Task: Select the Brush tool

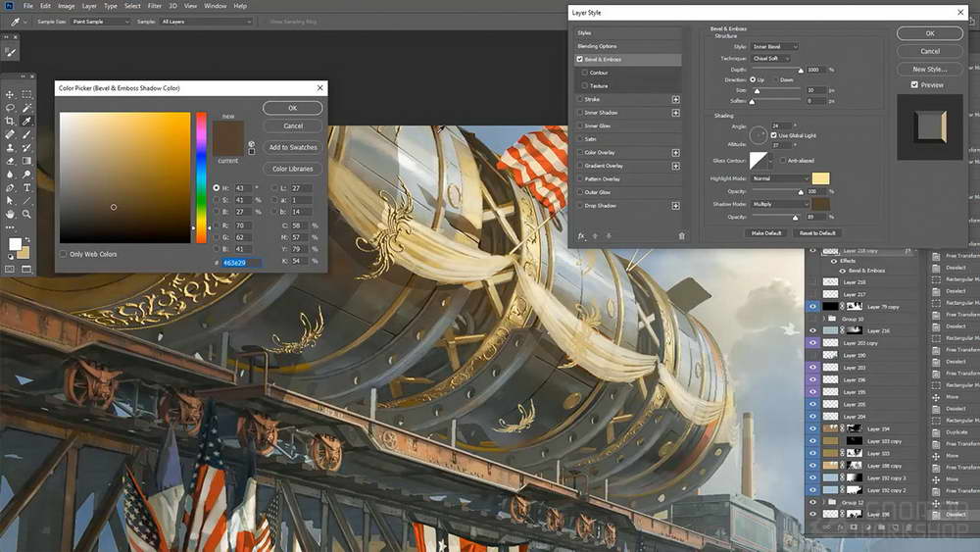Action: 26,134
